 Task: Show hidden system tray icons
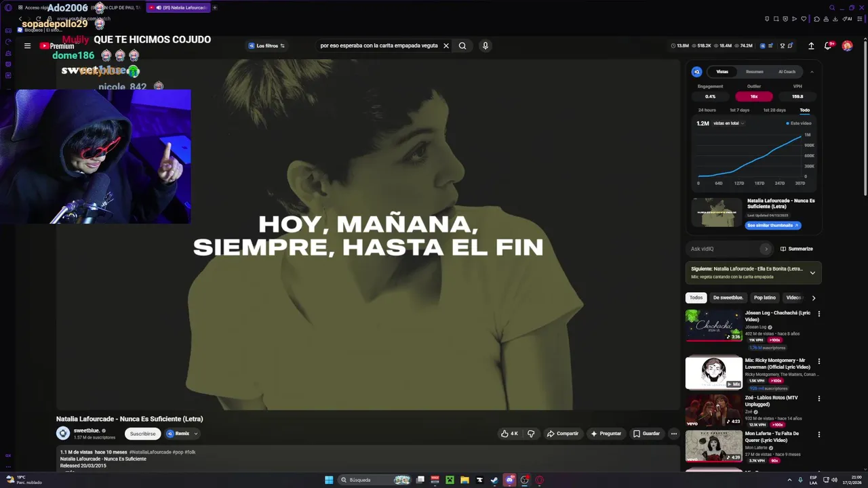790,480
